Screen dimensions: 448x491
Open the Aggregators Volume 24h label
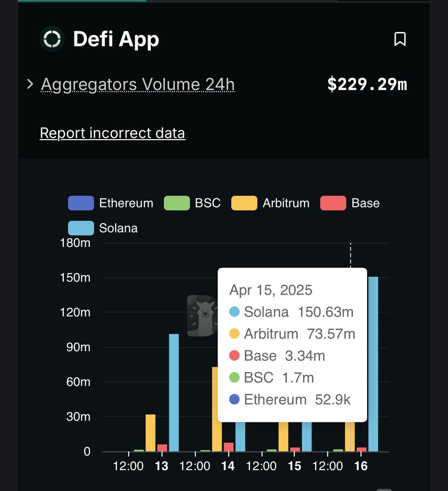click(138, 84)
